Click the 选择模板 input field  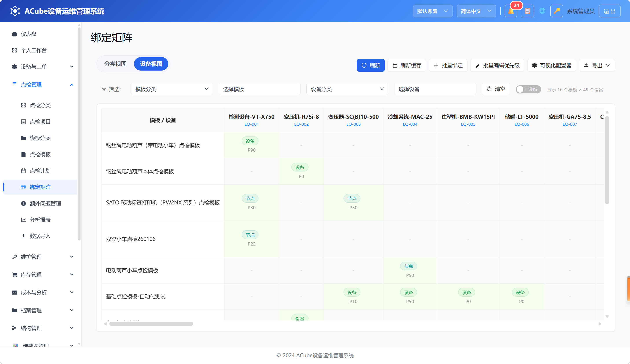260,89
